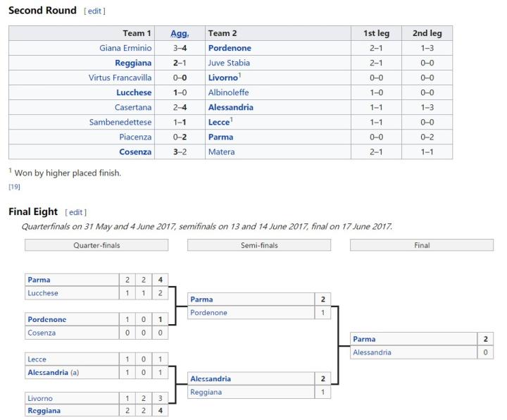
Task: Click the Quarter-finals bracket header cell
Action: click(96, 245)
